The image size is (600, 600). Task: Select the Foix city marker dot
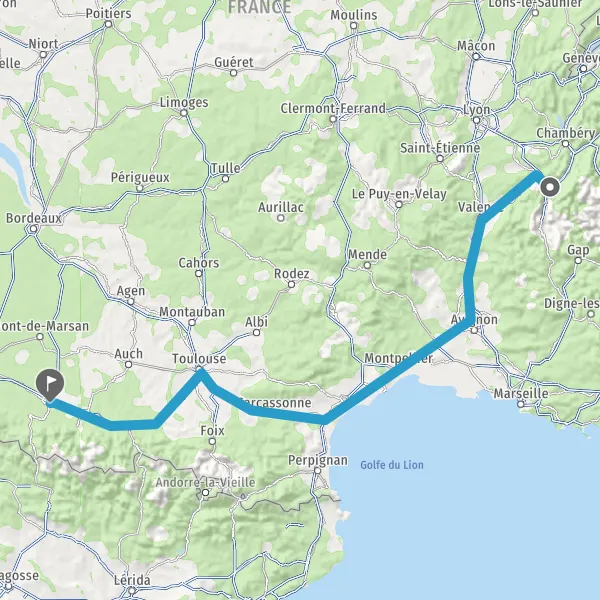(x=212, y=442)
